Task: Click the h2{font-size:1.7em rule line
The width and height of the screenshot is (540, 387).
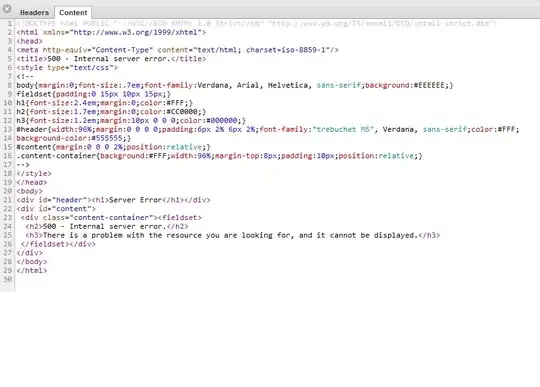Action: [111, 112]
